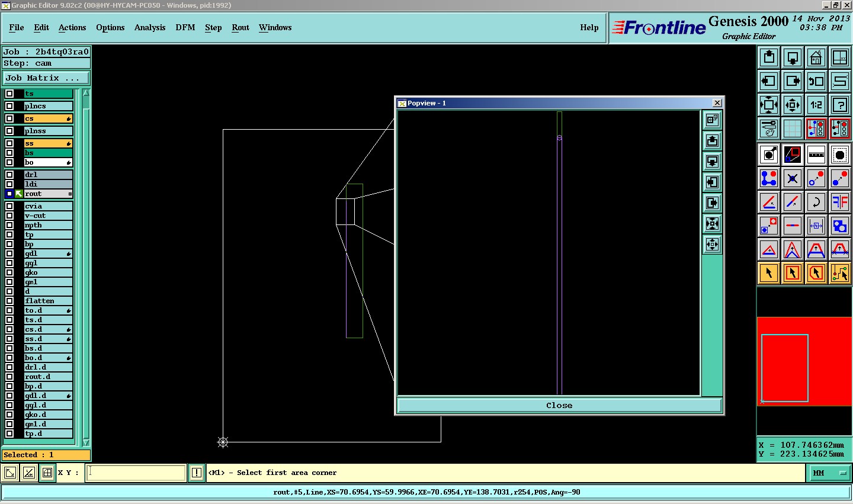Toggle the ts layer checkbox
The width and height of the screenshot is (853, 504).
coord(9,94)
